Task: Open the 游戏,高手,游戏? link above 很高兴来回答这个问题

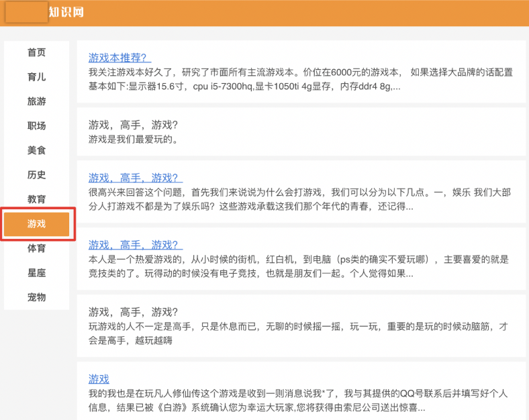Action: coord(136,178)
